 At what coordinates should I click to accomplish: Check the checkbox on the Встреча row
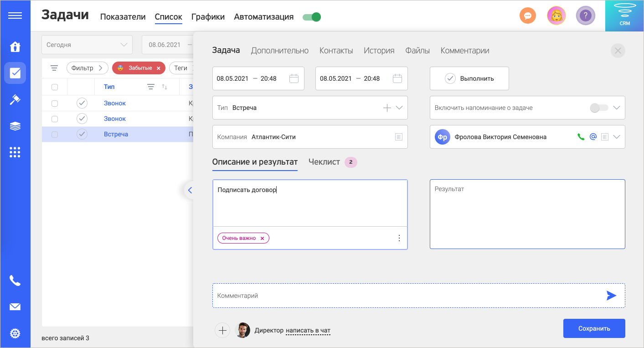coord(55,134)
